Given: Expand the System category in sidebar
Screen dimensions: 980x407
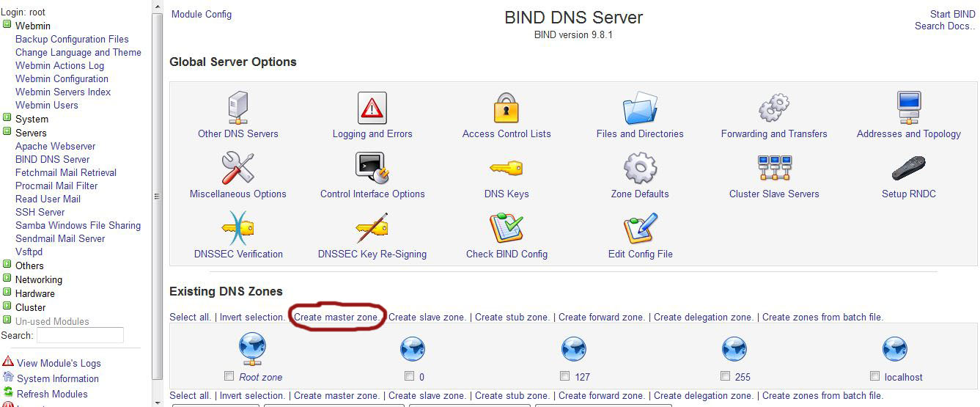Looking at the screenshot, I should click(x=7, y=117).
